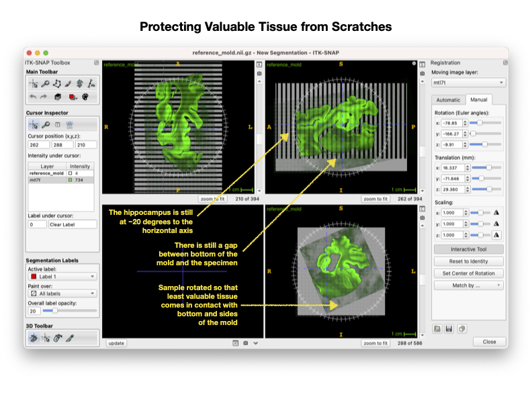Open the color palette icon in Main Toolbar

(85, 97)
